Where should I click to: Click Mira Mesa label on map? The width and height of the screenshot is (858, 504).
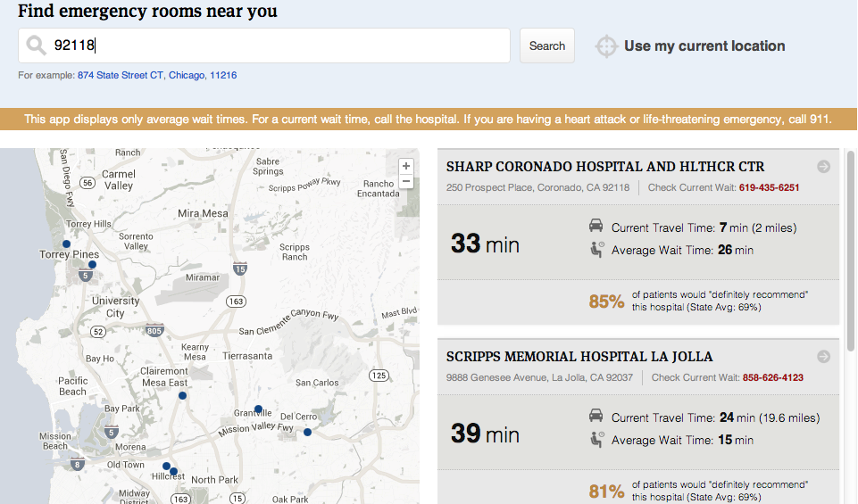pos(203,214)
